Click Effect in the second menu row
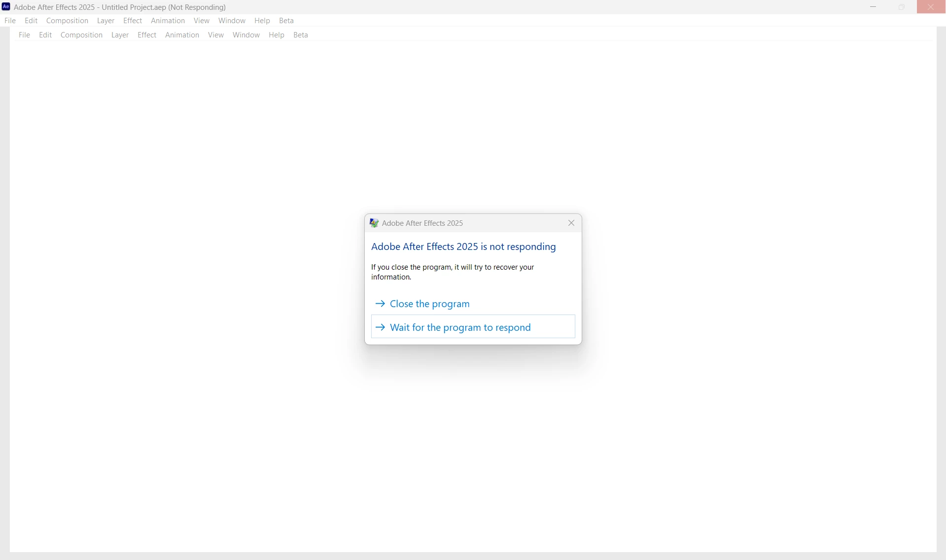The width and height of the screenshot is (946, 560). click(147, 35)
